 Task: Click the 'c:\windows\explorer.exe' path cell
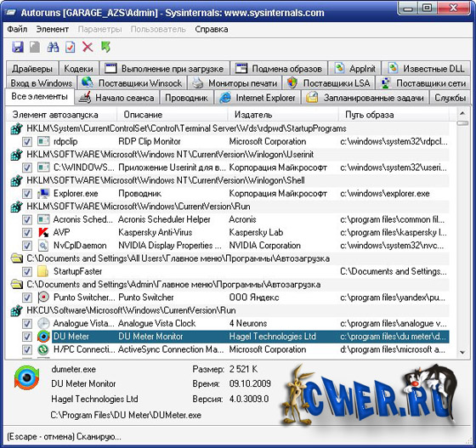pos(384,193)
